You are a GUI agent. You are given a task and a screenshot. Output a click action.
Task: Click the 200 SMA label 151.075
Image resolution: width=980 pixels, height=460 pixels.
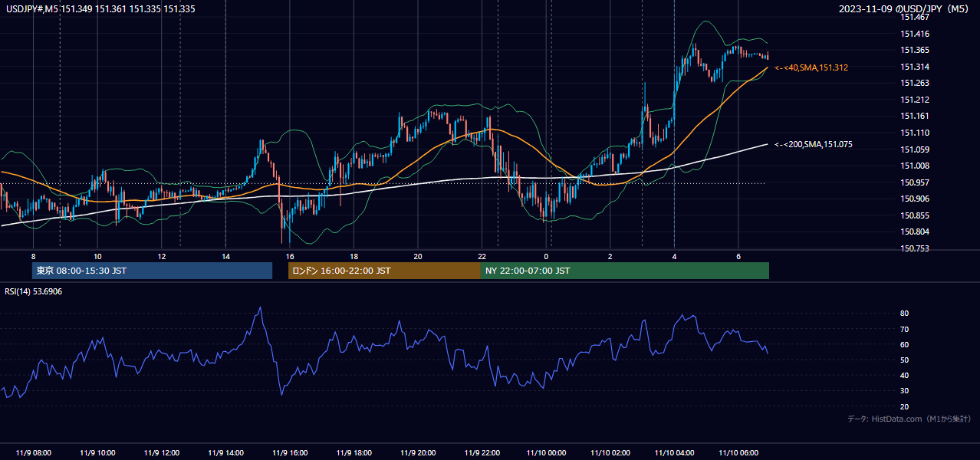pos(814,144)
